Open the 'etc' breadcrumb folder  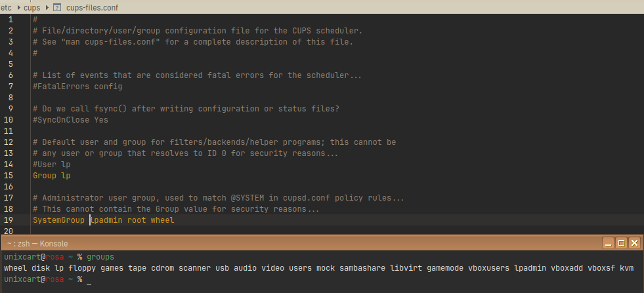click(x=7, y=7)
